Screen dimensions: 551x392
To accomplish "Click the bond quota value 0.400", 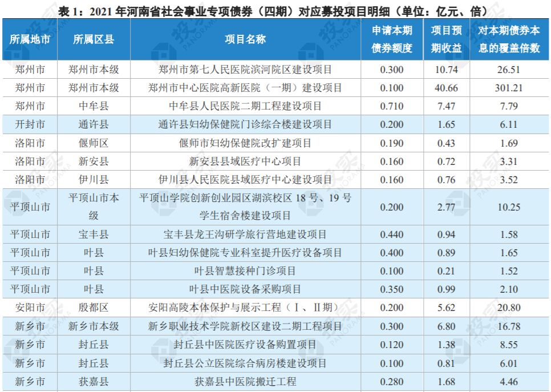I will click(x=392, y=253).
